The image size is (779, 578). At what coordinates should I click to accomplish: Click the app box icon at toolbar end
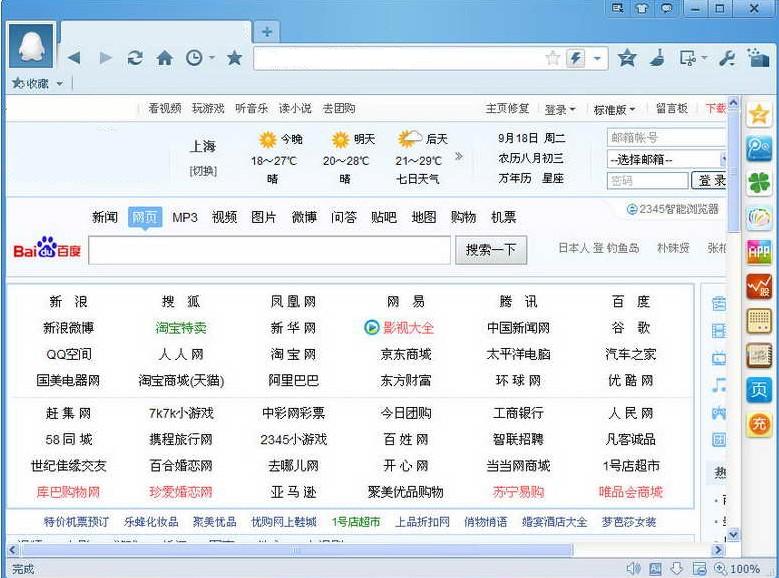tap(758, 57)
